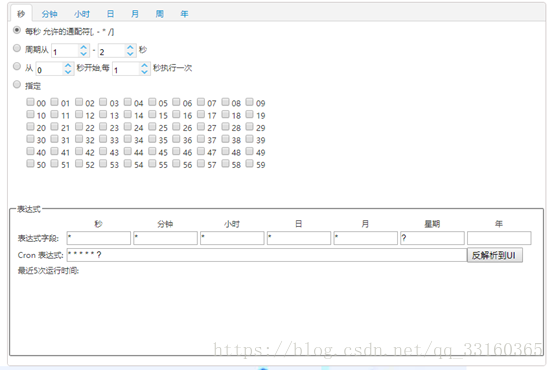
Task: Check the 30 second checkbox
Action: (30, 139)
